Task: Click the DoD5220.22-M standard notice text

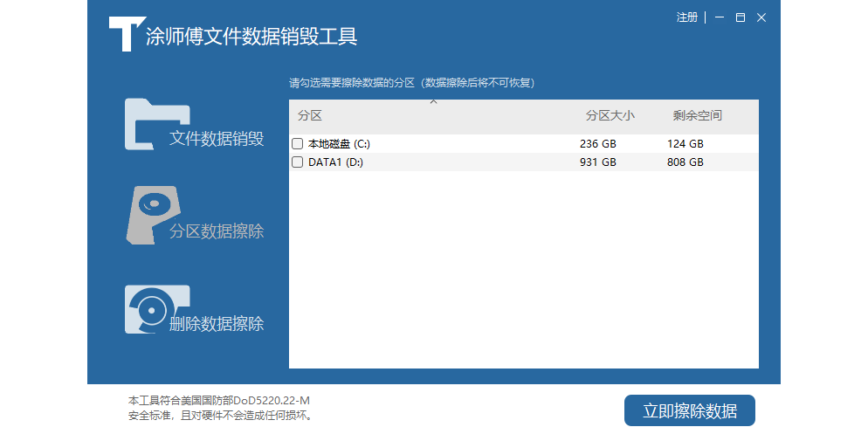Action: coord(223,408)
